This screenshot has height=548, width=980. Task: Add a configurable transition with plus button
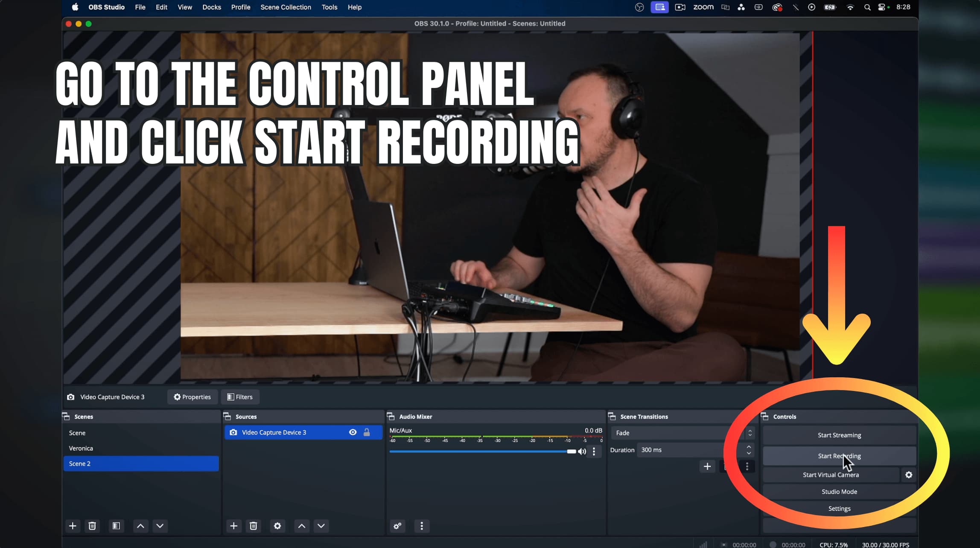pos(707,466)
